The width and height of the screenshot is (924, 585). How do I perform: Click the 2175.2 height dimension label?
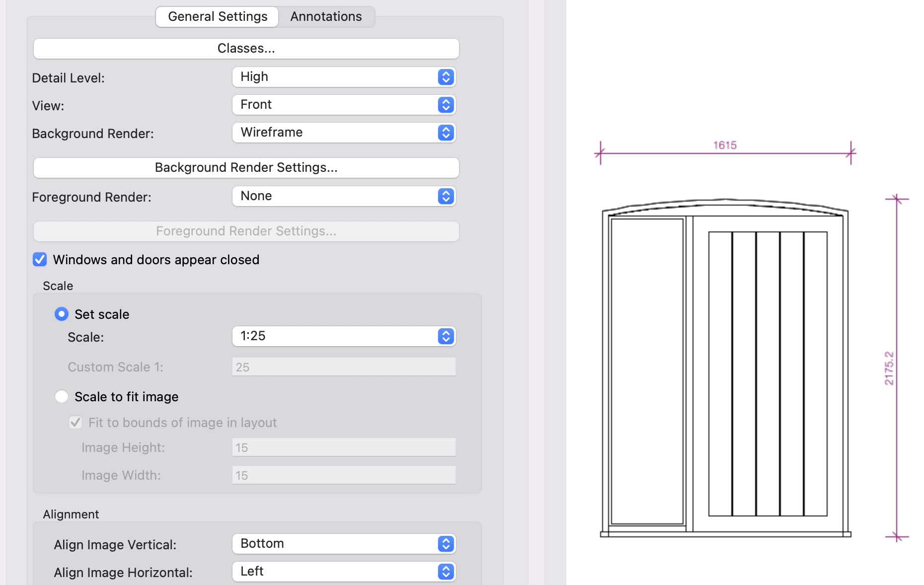[x=889, y=368]
